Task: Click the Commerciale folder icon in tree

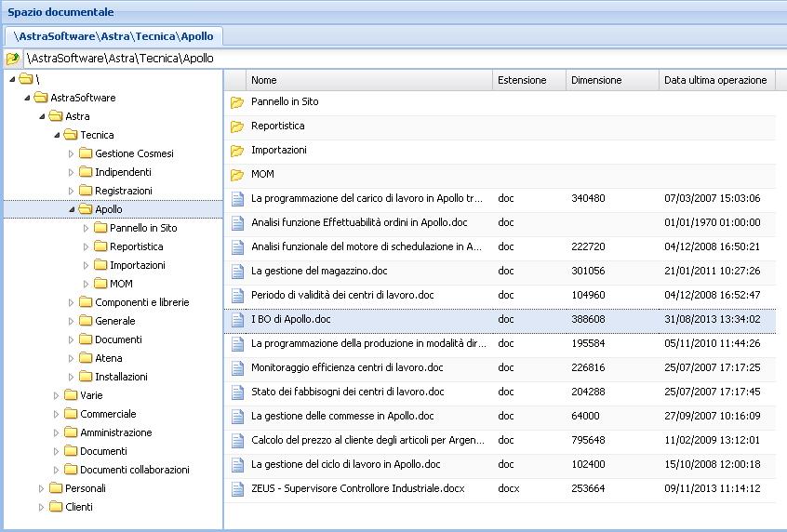Action: [71, 414]
